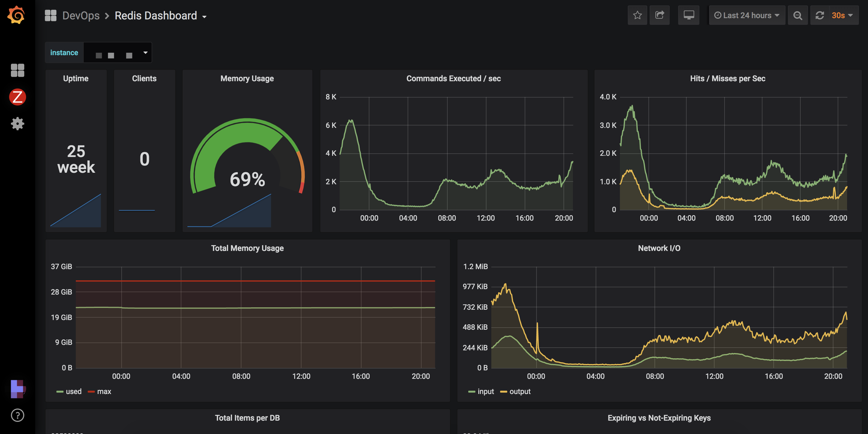Viewport: 868px width, 434px height.
Task: Navigate to the DevOps folder breadcrumb
Action: [81, 16]
